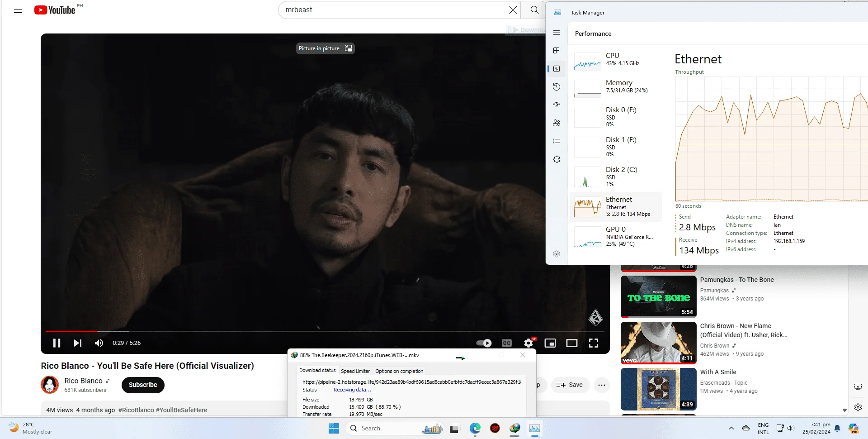The height and width of the screenshot is (439, 868).
Task: Save the video to a playlist
Action: click(570, 385)
